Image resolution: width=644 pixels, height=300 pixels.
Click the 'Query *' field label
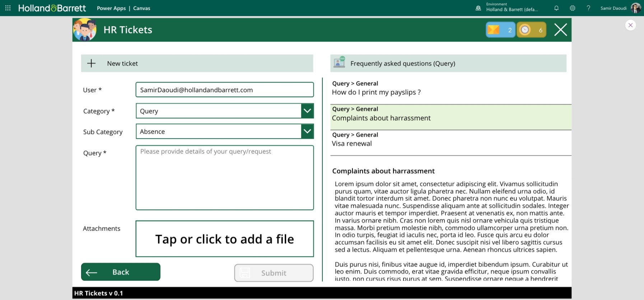95,153
